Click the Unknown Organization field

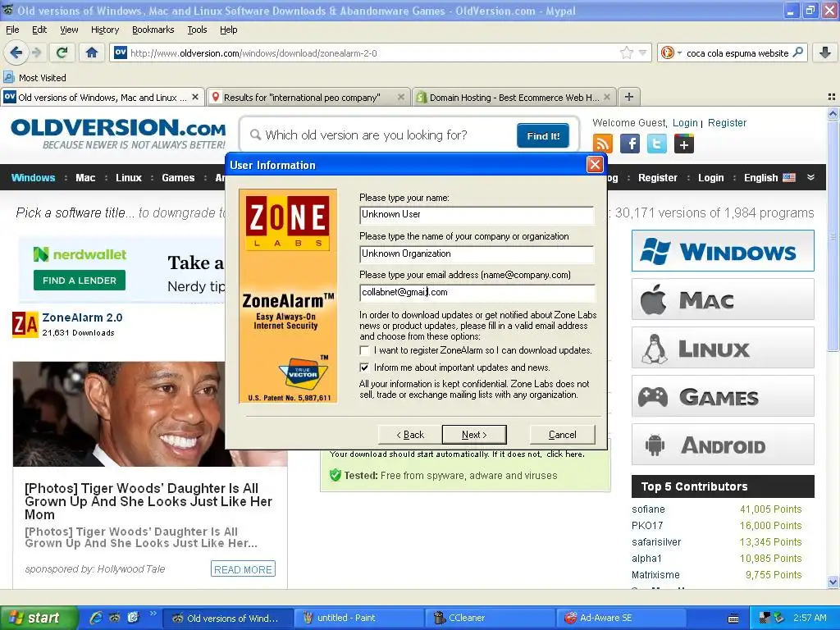(477, 254)
